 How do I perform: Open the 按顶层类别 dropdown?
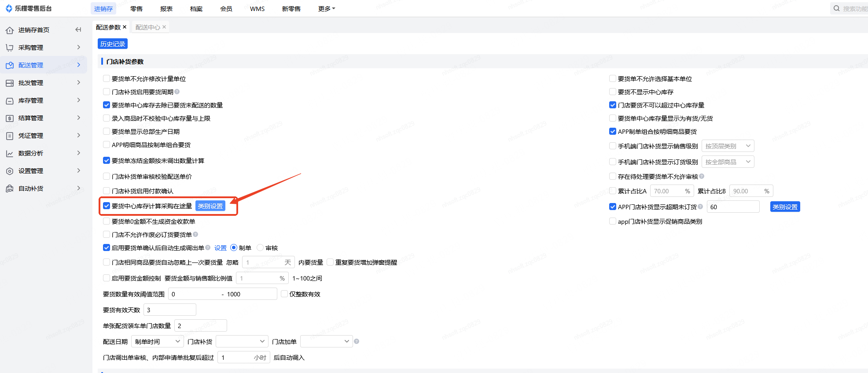(x=728, y=146)
